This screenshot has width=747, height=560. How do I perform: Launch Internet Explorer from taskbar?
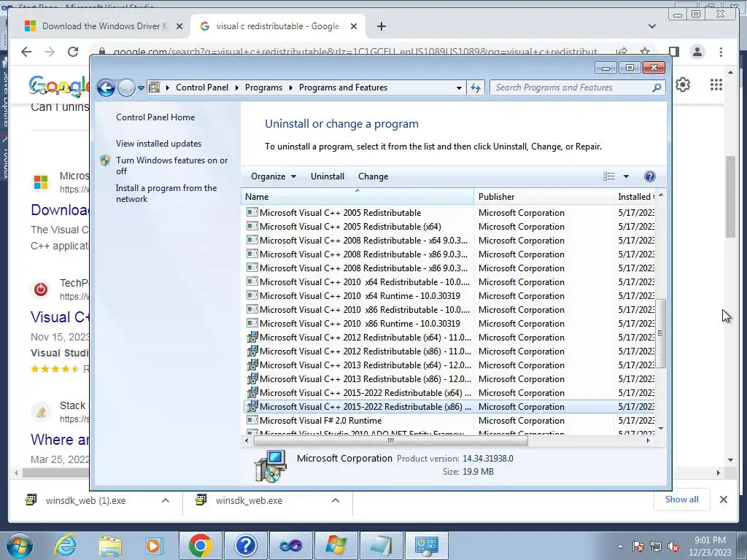point(65,545)
